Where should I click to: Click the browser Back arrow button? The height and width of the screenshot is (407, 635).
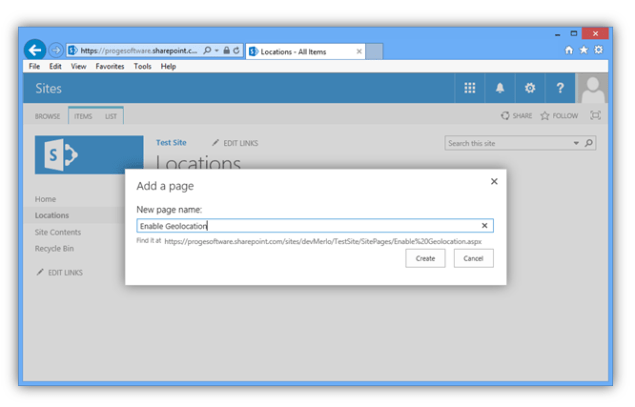[35, 50]
